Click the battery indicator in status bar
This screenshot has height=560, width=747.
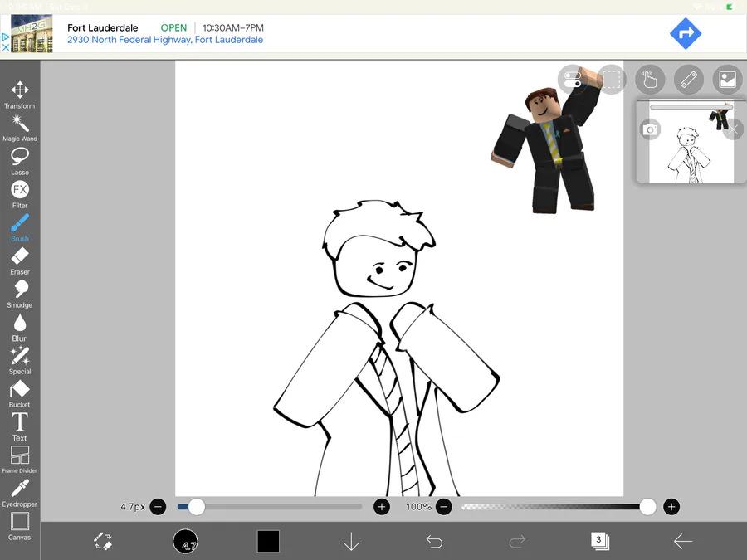tap(730, 7)
